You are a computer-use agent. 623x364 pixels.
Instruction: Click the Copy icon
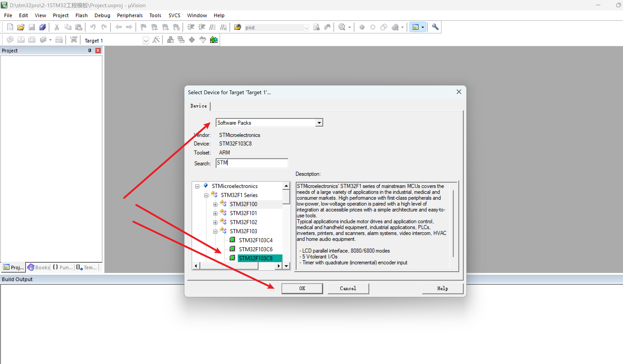click(68, 27)
